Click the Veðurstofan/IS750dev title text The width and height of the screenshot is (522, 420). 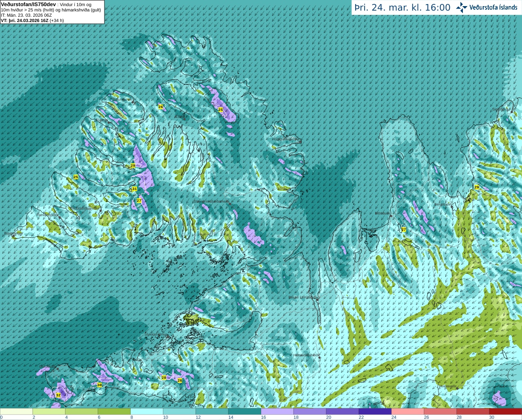[x=28, y=4]
